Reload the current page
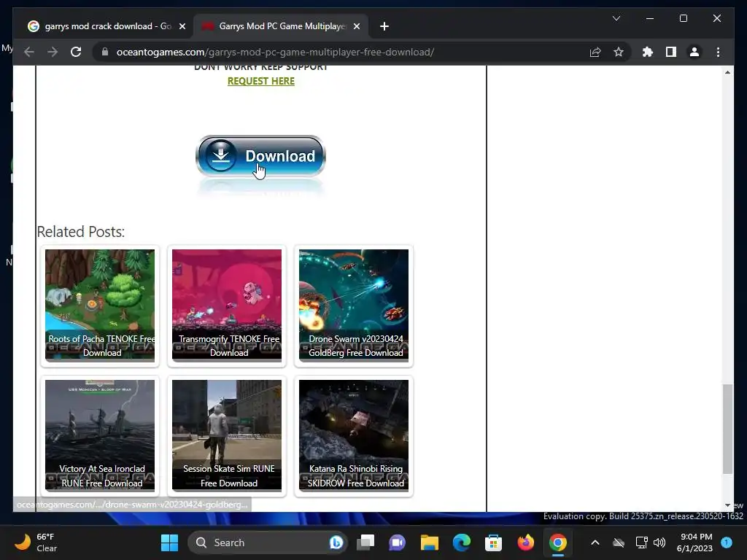Viewport: 747px width, 560px height. point(76,52)
